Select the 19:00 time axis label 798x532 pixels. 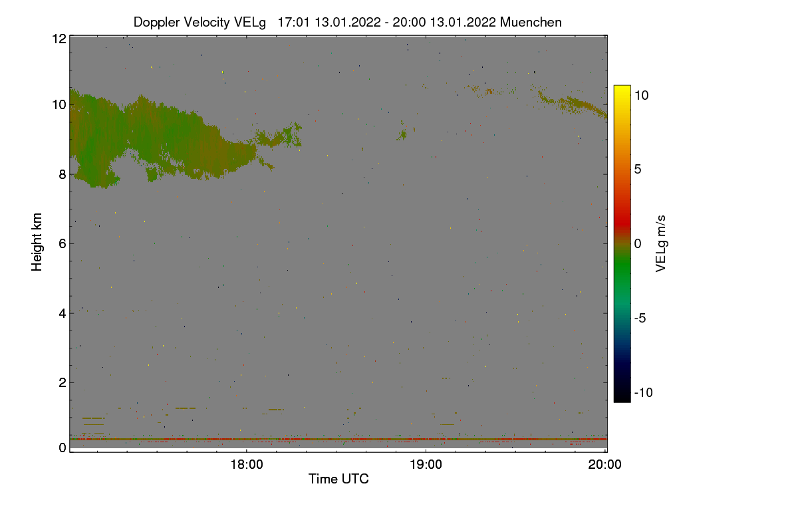426,465
